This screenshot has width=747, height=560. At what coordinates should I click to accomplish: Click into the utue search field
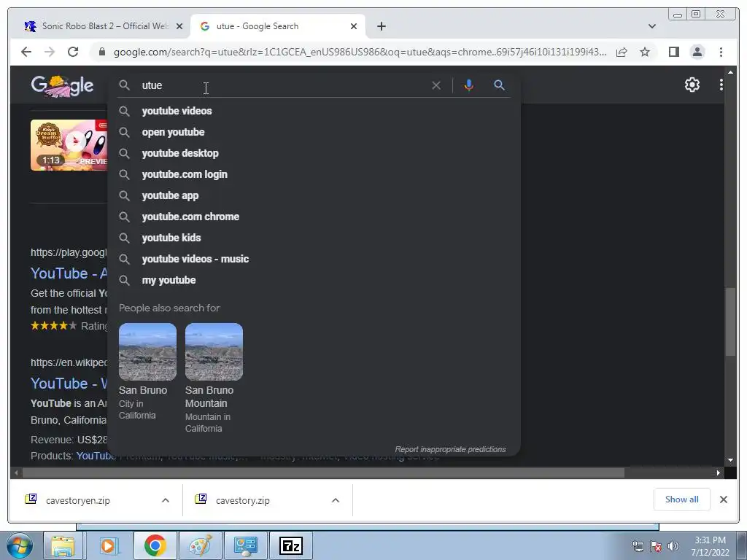click(281, 85)
